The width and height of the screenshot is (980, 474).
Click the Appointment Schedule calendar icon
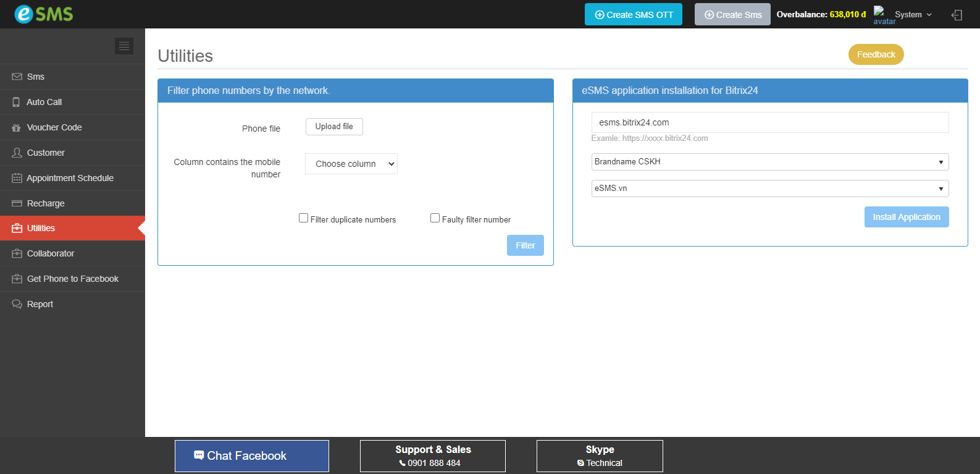pos(17,178)
